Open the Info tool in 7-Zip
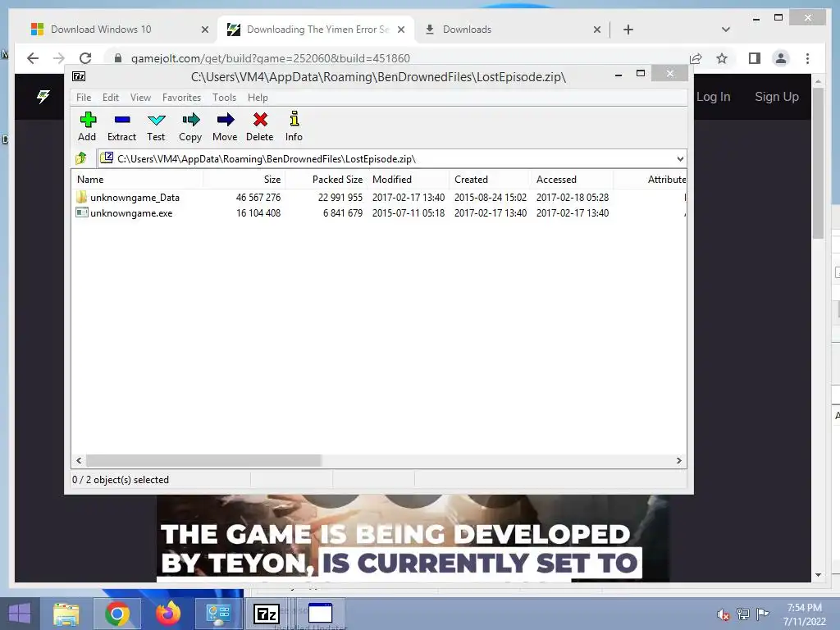Screen dimensions: 840x630 tap(294, 126)
